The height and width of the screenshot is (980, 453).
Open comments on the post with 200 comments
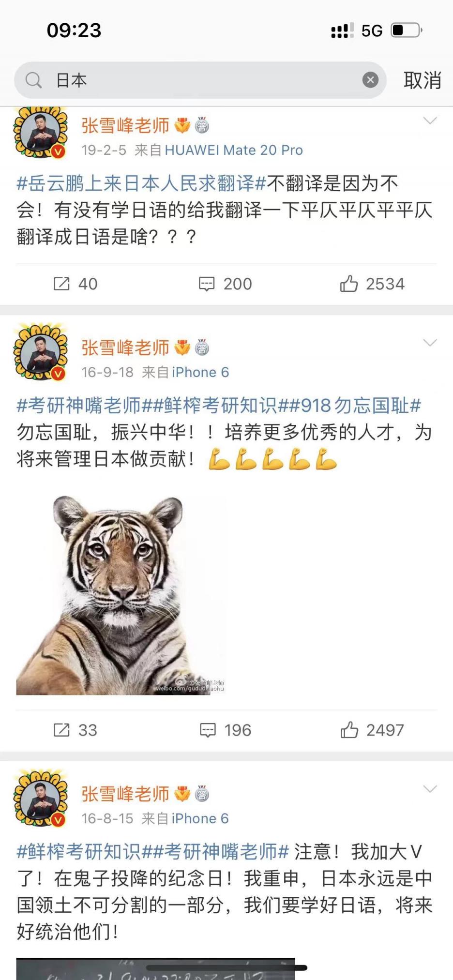(226, 284)
